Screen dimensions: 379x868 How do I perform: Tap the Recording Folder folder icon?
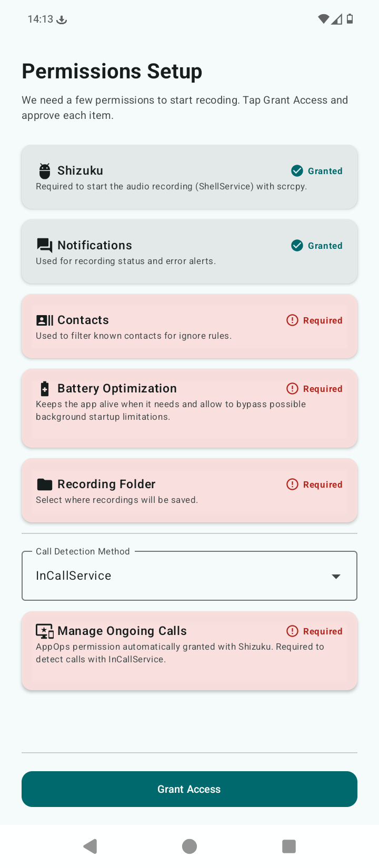45,485
